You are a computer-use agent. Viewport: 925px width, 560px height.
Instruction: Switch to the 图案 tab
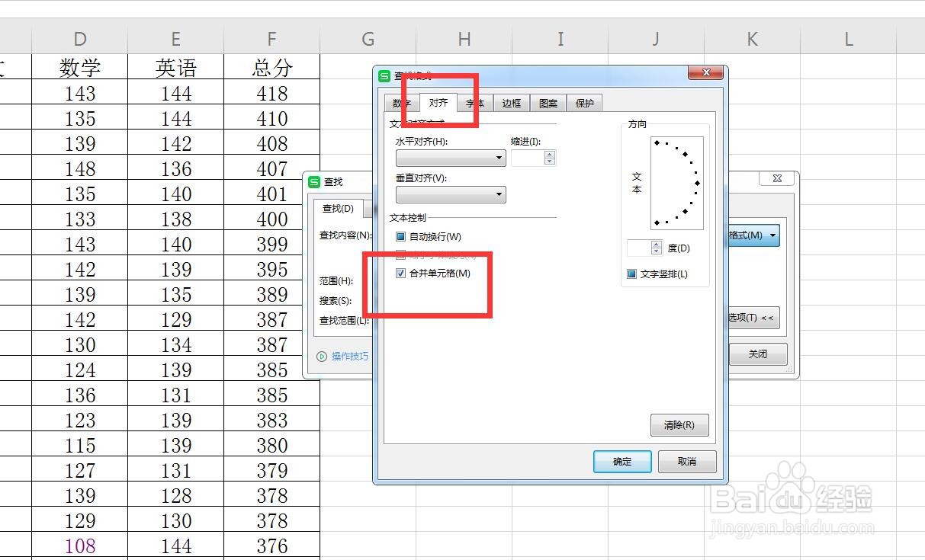[x=548, y=102]
